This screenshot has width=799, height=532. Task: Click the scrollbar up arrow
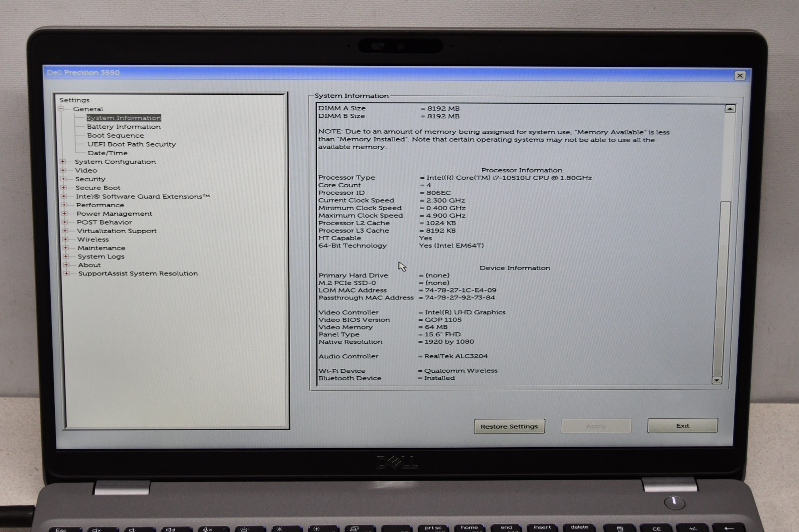coord(730,109)
